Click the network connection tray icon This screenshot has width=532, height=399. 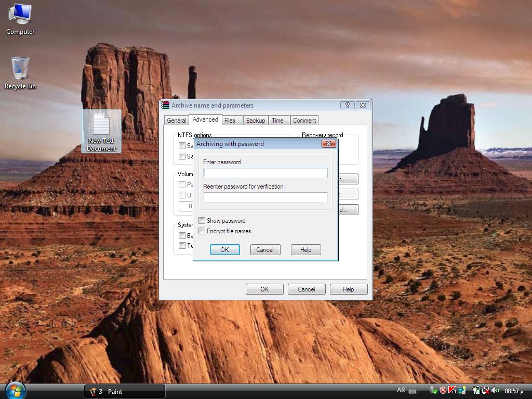[x=485, y=390]
